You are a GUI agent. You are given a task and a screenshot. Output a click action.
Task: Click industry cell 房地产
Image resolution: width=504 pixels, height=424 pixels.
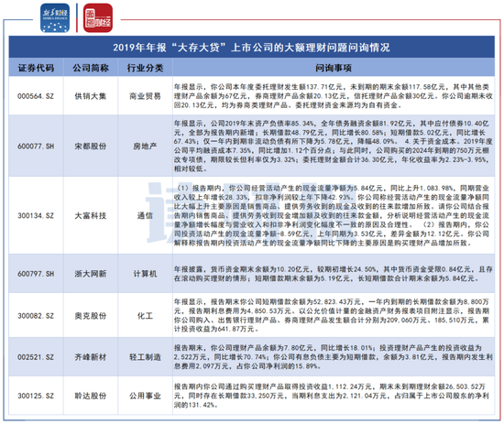[145, 147]
